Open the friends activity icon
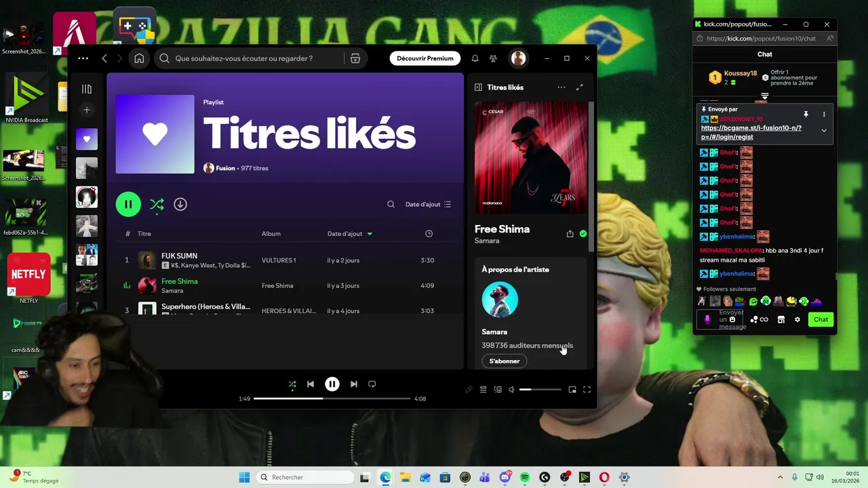The width and height of the screenshot is (868, 488). coord(494,58)
